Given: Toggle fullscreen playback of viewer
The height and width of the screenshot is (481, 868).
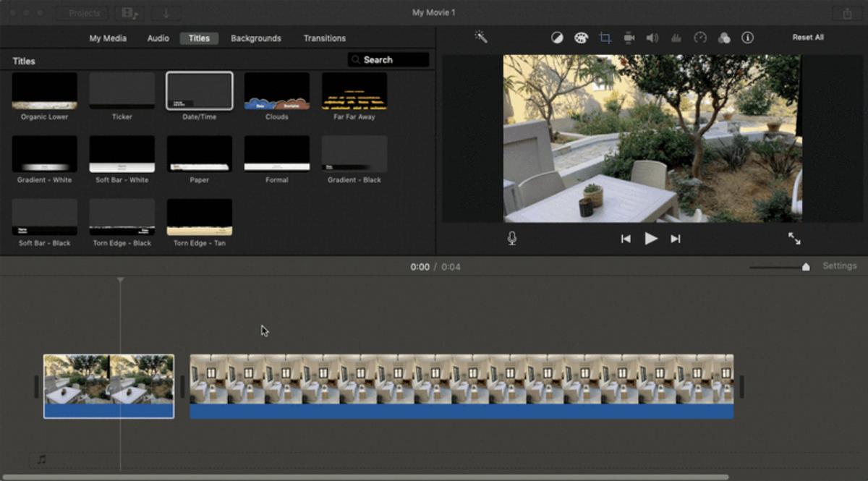Looking at the screenshot, I should [x=794, y=238].
